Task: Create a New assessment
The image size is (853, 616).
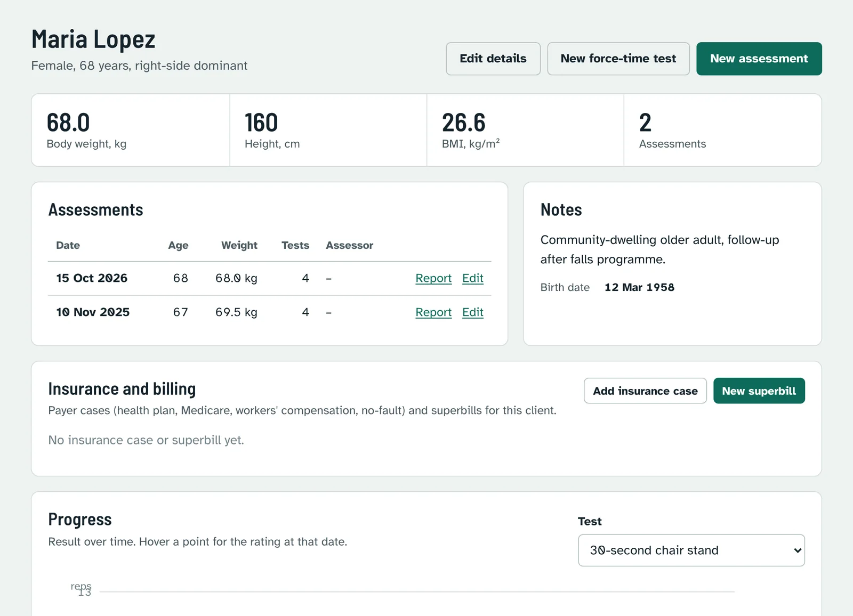Action: coord(759,59)
